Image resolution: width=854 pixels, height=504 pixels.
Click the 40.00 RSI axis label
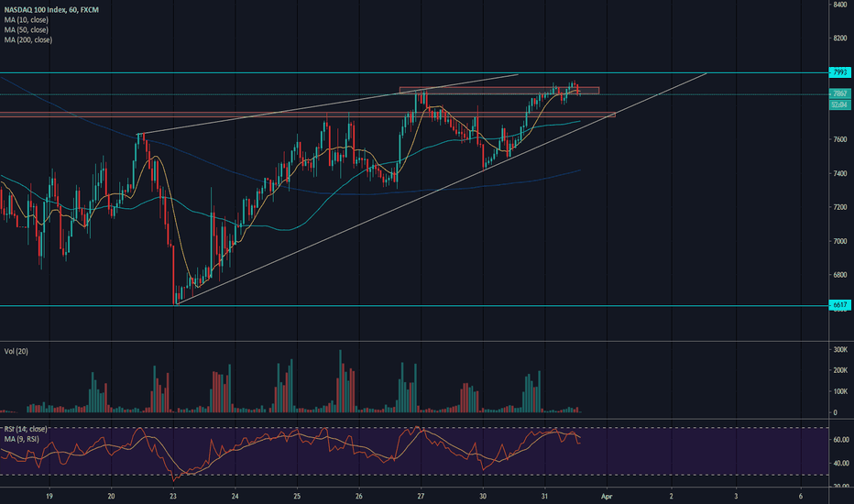pyautogui.click(x=841, y=464)
